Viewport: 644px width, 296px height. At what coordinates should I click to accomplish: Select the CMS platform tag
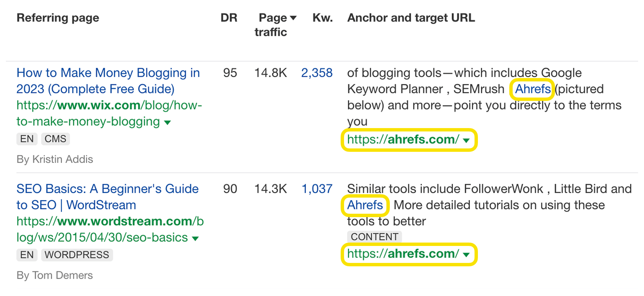pos(55,139)
